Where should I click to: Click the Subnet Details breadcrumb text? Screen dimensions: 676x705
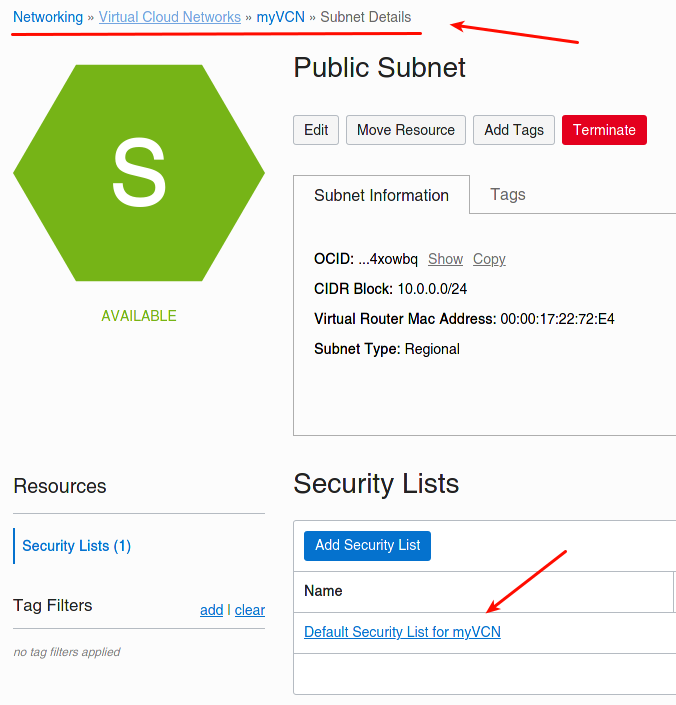(366, 17)
